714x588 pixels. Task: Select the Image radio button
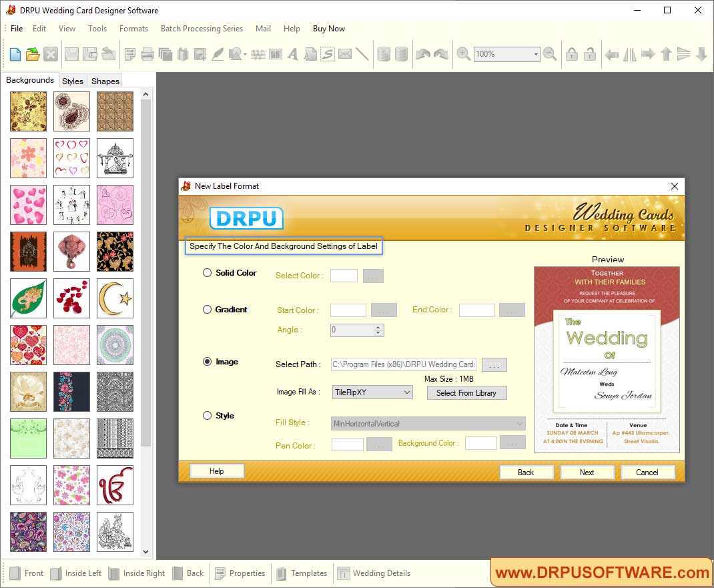point(207,362)
